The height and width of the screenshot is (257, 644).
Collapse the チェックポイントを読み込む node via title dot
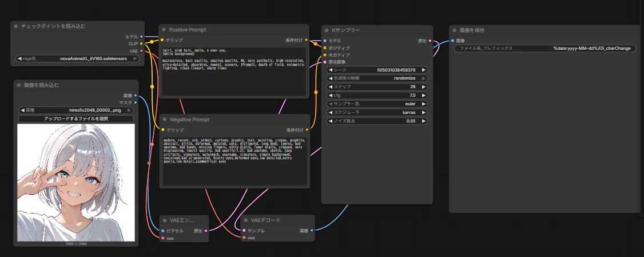point(16,26)
